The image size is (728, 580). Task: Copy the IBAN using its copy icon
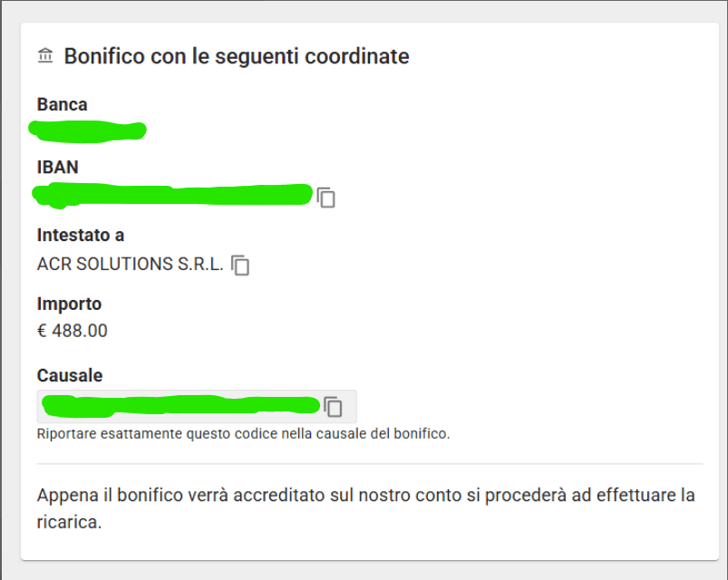click(326, 198)
